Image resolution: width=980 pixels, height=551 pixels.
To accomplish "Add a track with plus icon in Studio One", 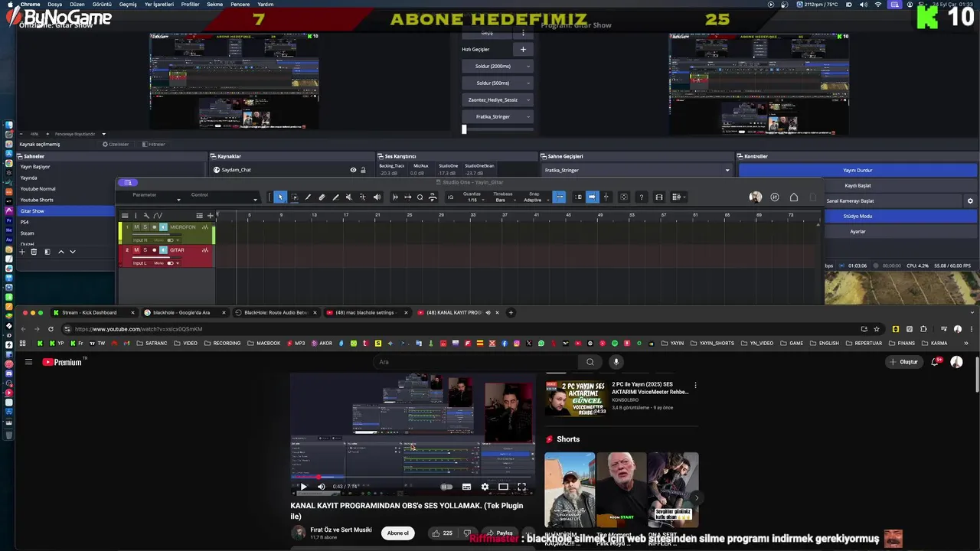I will coord(211,216).
